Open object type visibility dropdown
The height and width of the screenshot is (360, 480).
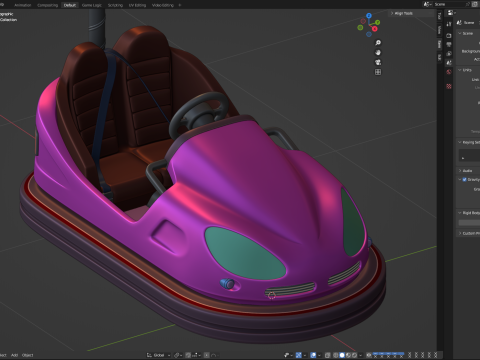[x=288, y=355]
